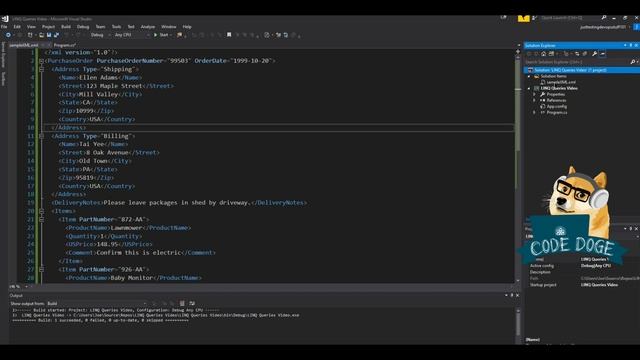Image resolution: width=640 pixels, height=360 pixels.
Task: Click the Properties wrench icon in Solution Explorer
Action: (595, 53)
